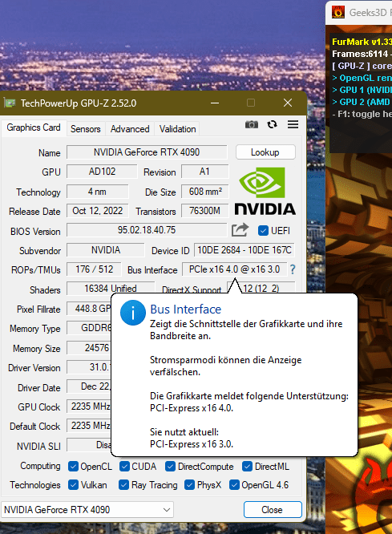The height and width of the screenshot is (534, 392).
Task: Open the GPU-Z hamburger menu
Action: coord(293,124)
